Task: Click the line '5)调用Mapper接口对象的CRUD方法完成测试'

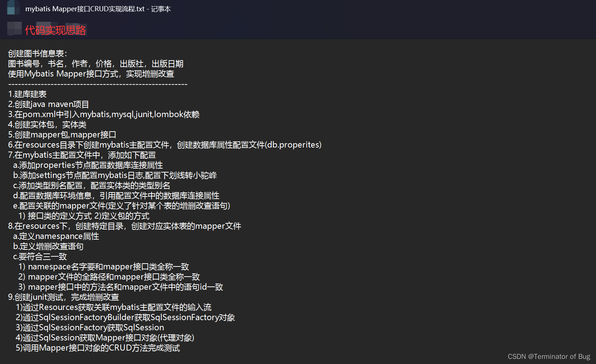Action: [98, 348]
